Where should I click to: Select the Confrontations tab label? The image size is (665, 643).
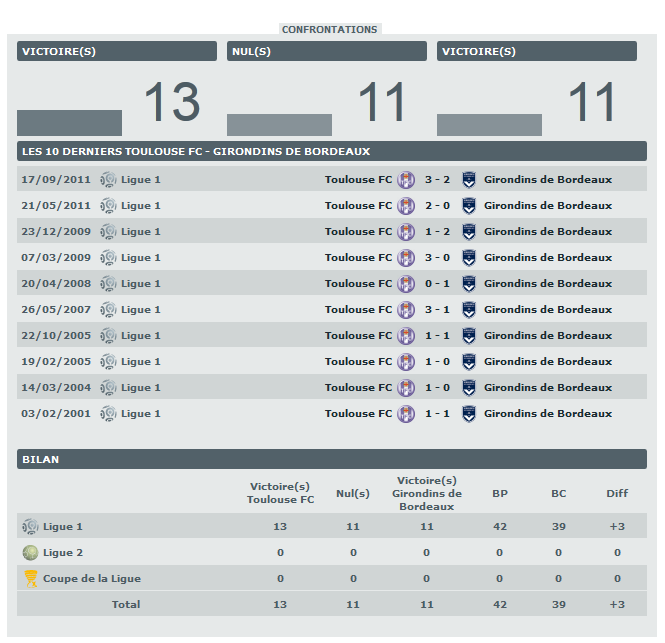pos(330,29)
